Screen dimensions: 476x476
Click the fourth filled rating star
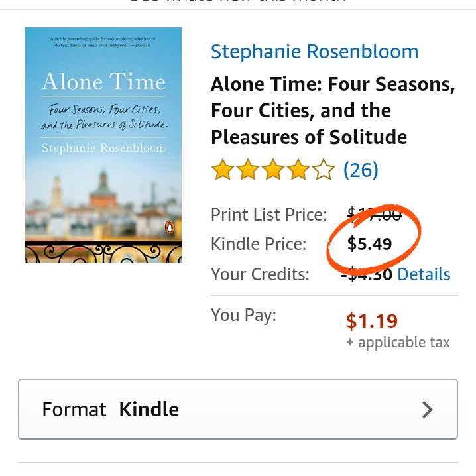tap(297, 170)
